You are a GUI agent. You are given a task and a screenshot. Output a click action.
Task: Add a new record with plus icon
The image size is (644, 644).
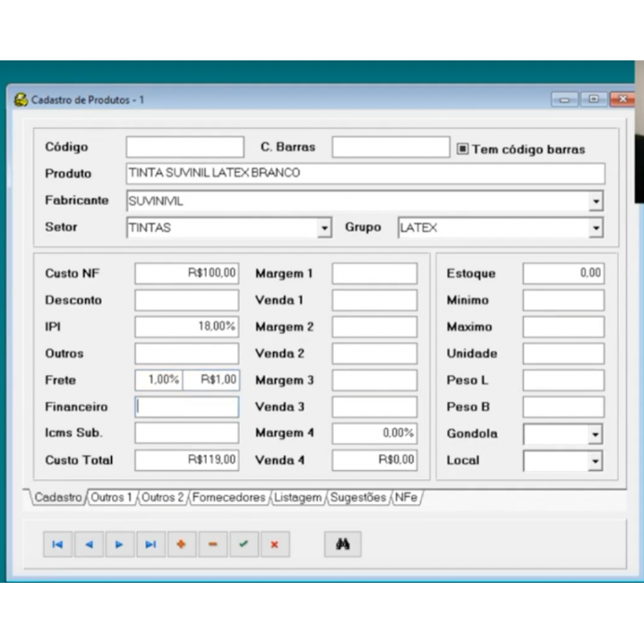182,544
